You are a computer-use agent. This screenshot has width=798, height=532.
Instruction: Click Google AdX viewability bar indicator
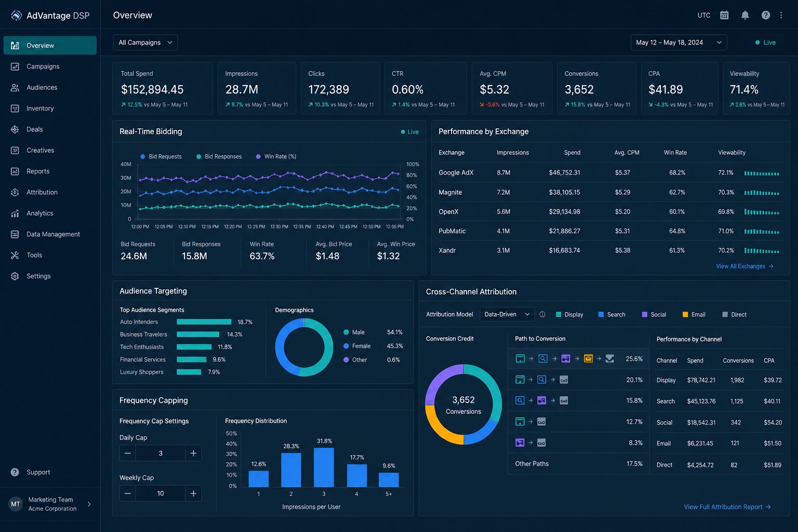[x=762, y=173]
